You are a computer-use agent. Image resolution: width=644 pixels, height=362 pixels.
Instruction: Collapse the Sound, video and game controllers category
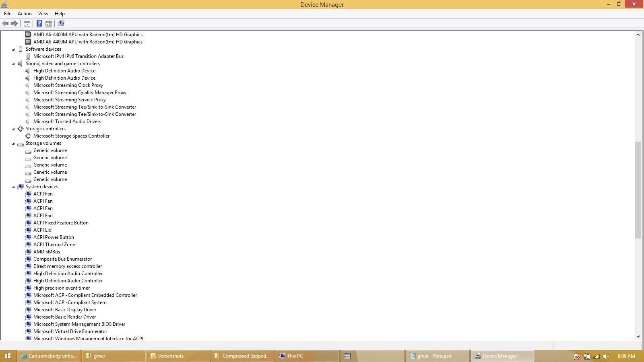(x=13, y=64)
